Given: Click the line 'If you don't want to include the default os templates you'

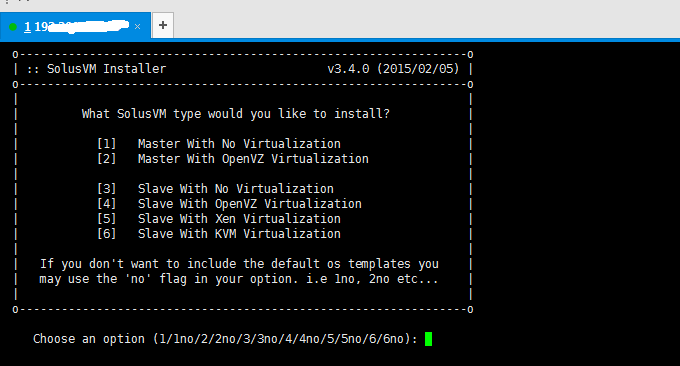Looking at the screenshot, I should [239, 264].
